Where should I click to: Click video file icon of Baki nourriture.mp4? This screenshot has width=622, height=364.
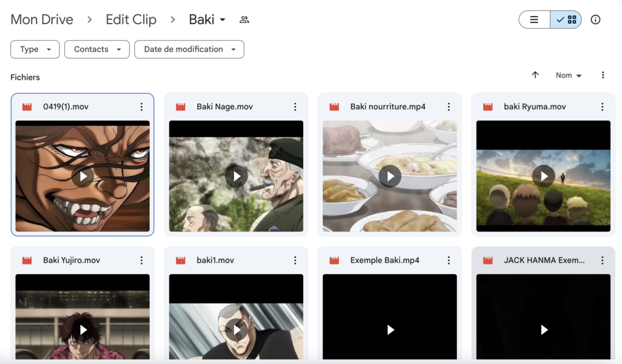pyautogui.click(x=334, y=106)
